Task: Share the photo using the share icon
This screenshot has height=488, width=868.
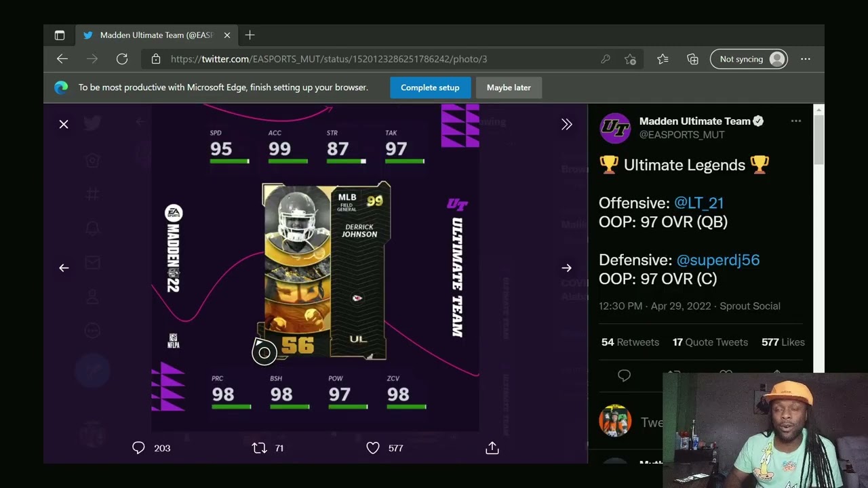Action: [492, 447]
